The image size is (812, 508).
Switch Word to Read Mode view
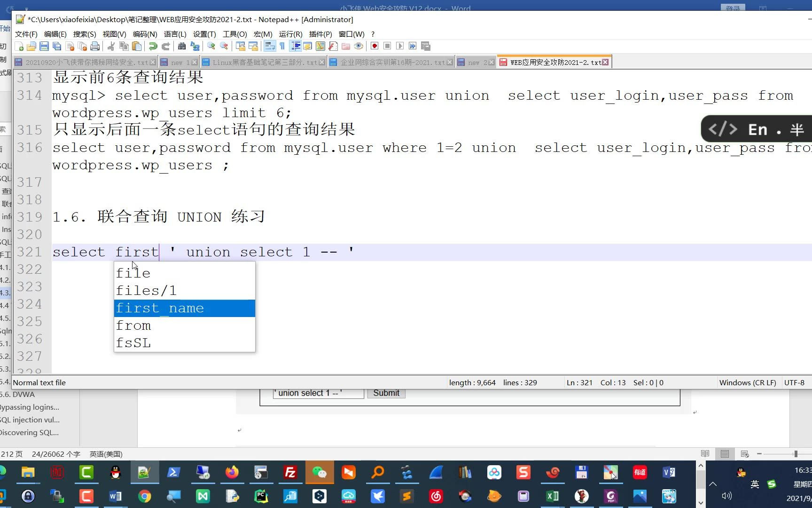705,453
